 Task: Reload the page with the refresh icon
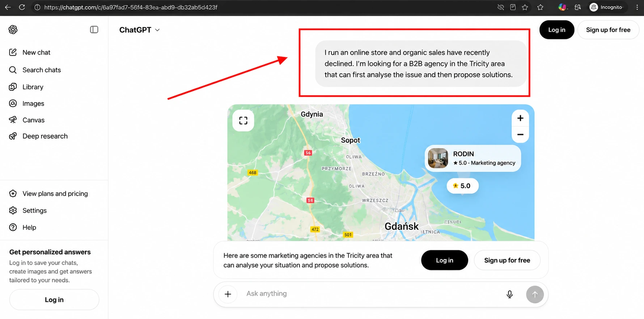point(22,7)
